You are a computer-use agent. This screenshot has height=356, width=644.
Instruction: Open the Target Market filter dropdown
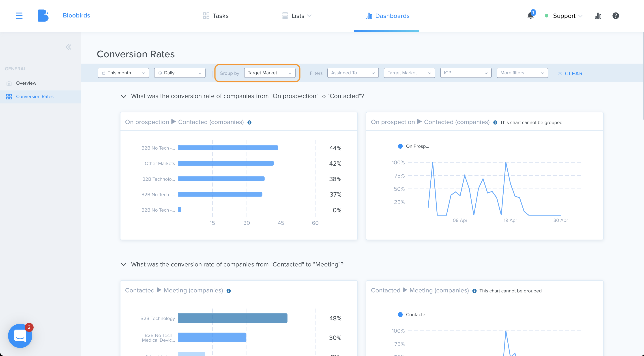(x=409, y=73)
